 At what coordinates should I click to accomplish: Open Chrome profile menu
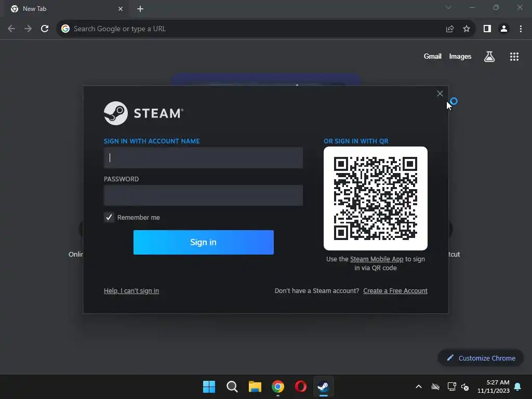[x=504, y=29]
